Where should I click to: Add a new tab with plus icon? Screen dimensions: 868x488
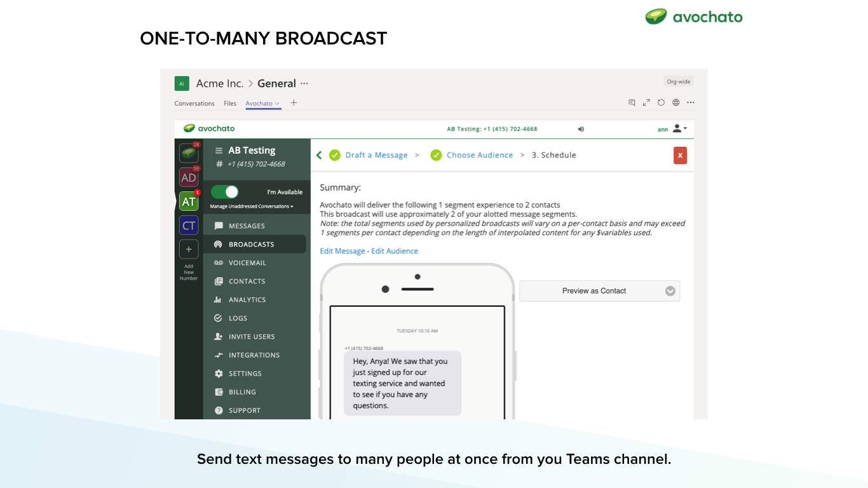pyautogui.click(x=294, y=103)
